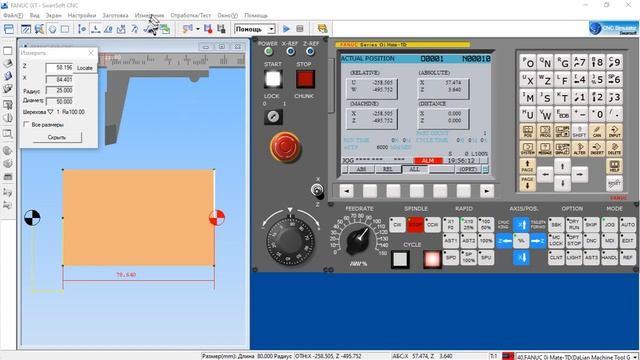Toggle the DRY RUN option
Image resolution: width=640 pixels, height=360 pixels.
pyautogui.click(x=574, y=224)
